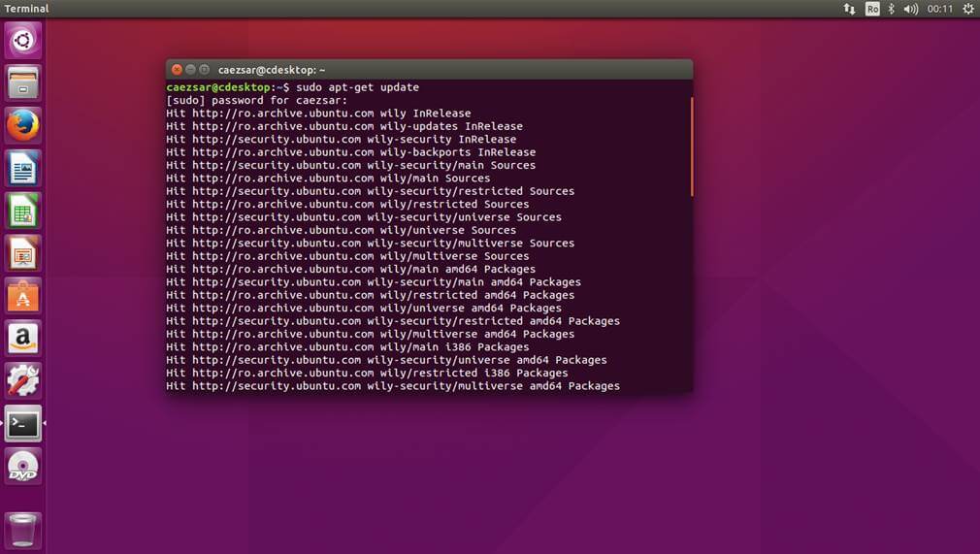Open the Trash bin

[23, 530]
